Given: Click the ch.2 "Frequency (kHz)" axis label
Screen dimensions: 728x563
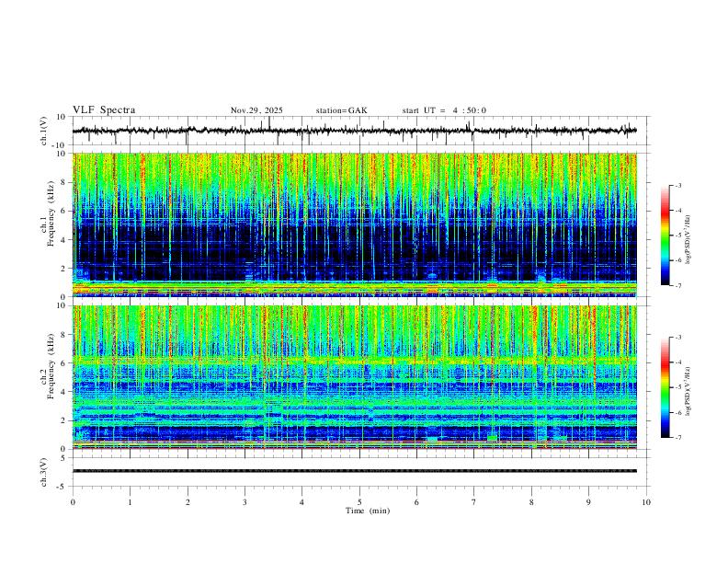Looking at the screenshot, I should coord(51,366).
